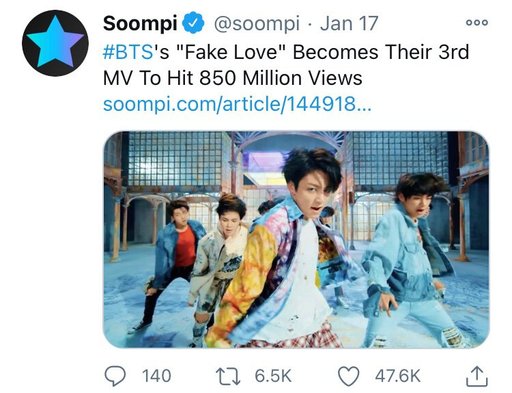Click the reply speech bubble icon
Screen dimensions: 512x393
(115, 376)
